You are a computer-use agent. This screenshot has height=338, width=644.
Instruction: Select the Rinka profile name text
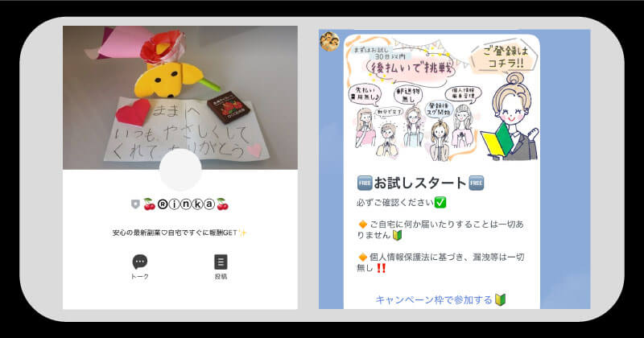coord(186,204)
